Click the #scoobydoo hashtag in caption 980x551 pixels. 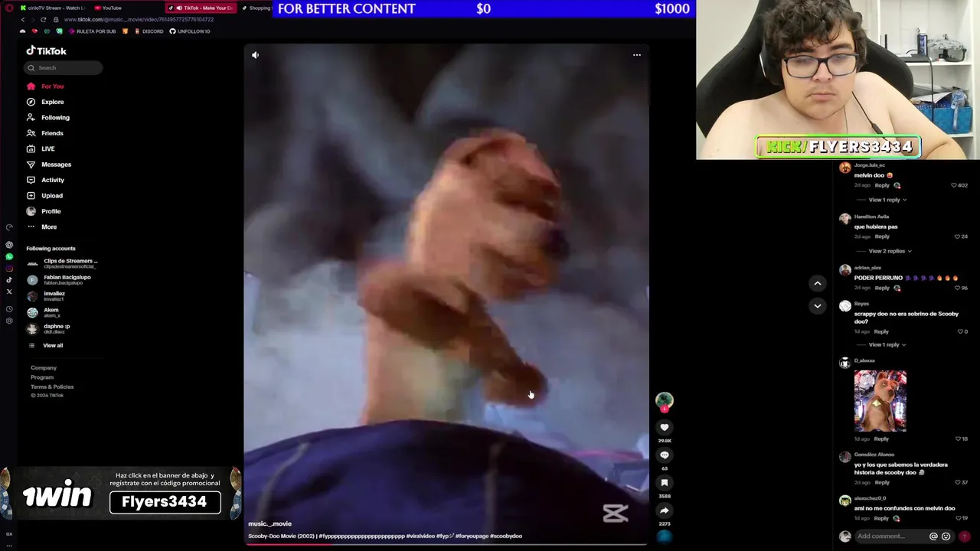[506, 536]
